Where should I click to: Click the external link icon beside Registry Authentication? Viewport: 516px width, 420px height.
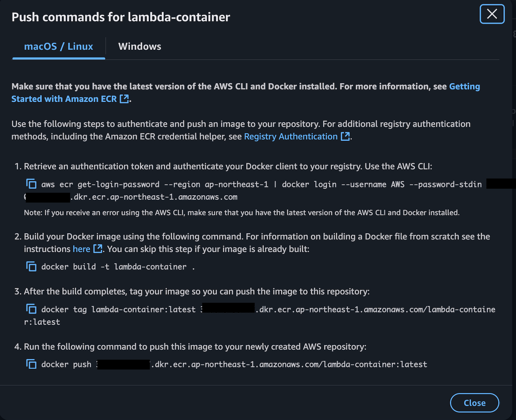pyautogui.click(x=345, y=136)
